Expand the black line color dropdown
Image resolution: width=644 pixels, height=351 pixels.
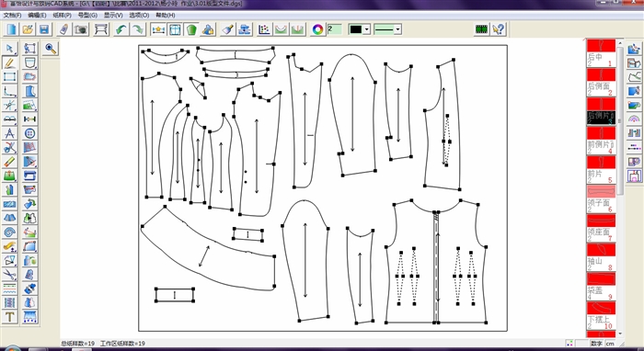[x=367, y=29]
